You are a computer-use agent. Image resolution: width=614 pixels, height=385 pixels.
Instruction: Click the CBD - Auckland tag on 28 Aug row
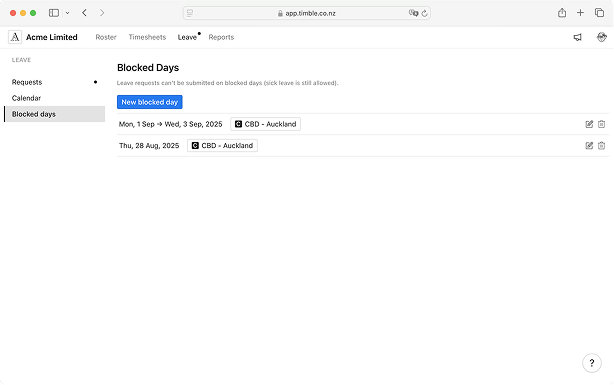[222, 146]
